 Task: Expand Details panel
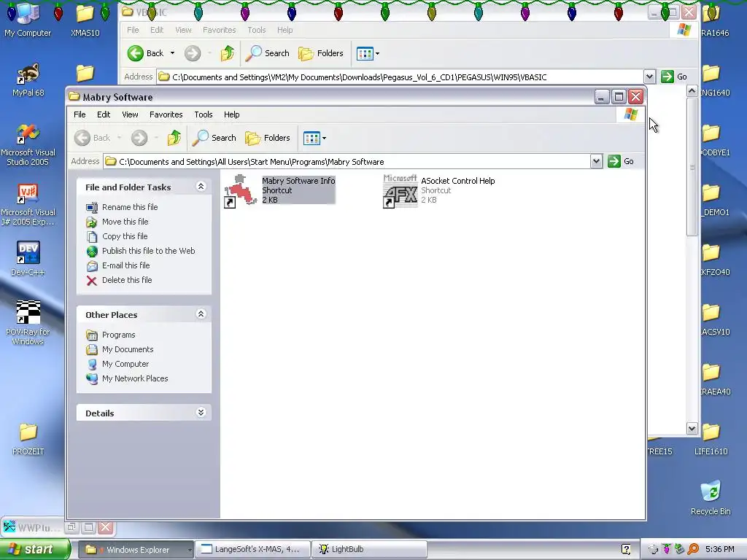point(201,413)
